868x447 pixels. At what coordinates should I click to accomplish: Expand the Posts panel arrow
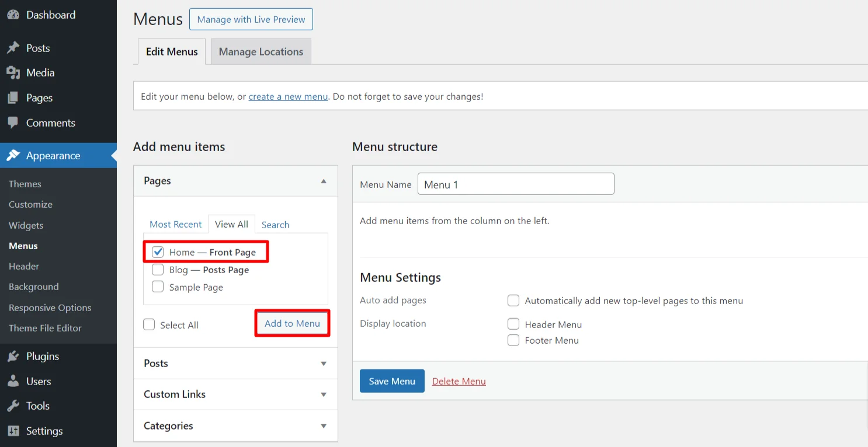(x=324, y=364)
